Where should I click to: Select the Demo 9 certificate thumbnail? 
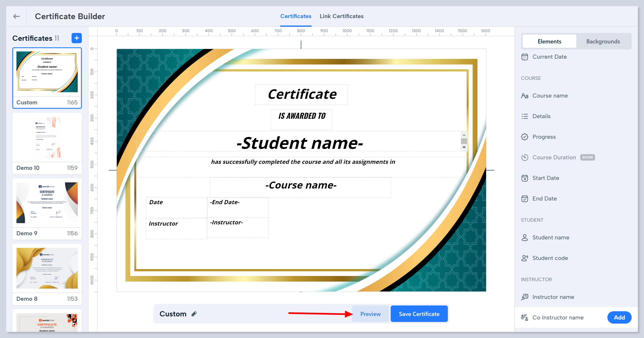pyautogui.click(x=47, y=203)
